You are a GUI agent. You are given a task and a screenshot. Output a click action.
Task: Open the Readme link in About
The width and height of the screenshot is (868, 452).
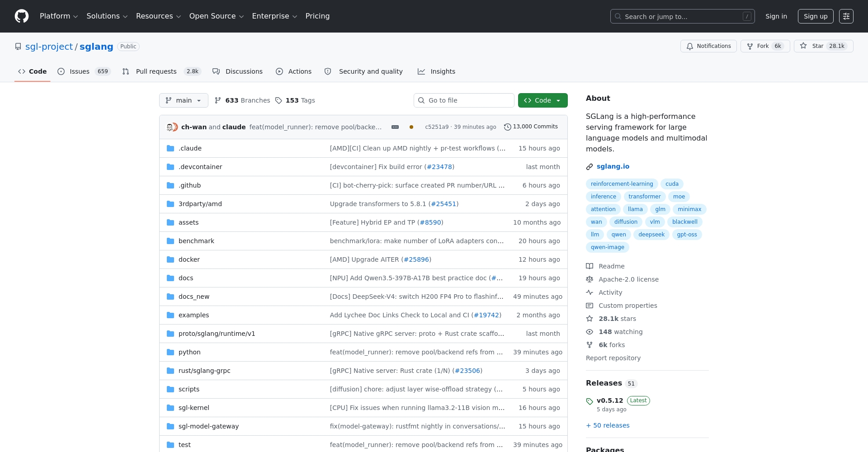(605, 266)
